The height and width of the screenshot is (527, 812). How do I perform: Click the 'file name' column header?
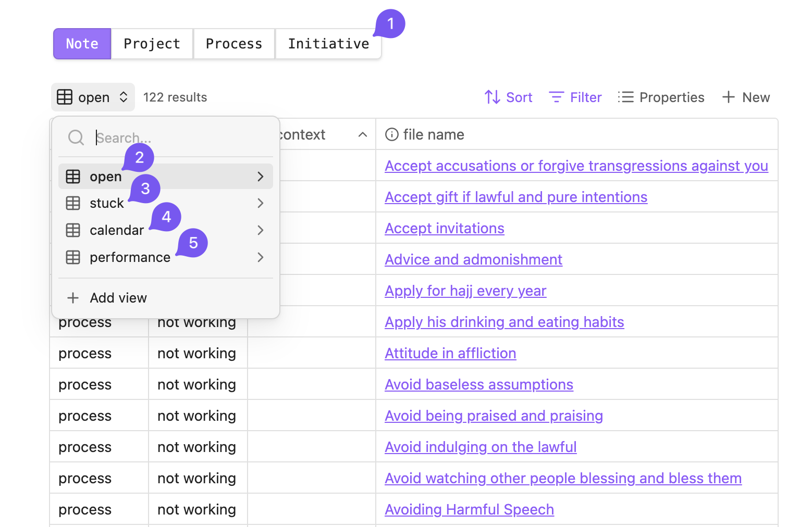click(x=577, y=135)
